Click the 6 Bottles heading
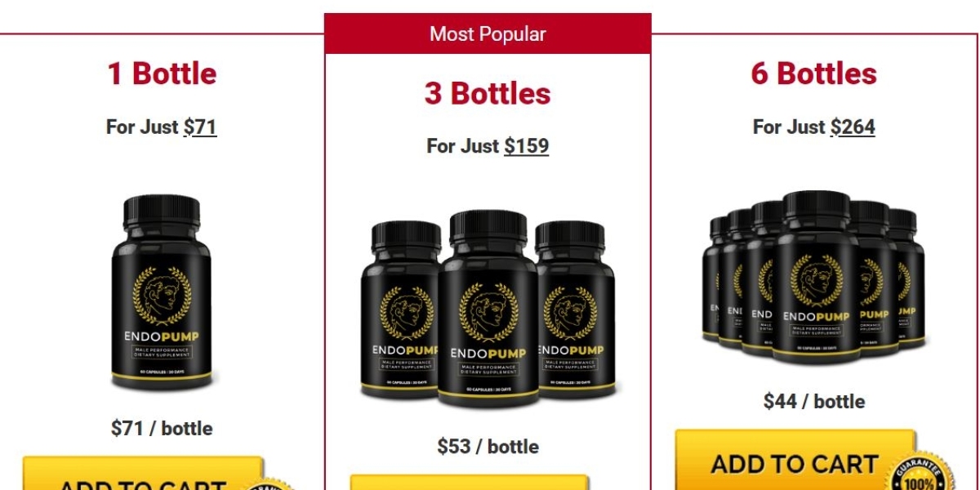Viewport: 980px width, 490px height. 814,73
